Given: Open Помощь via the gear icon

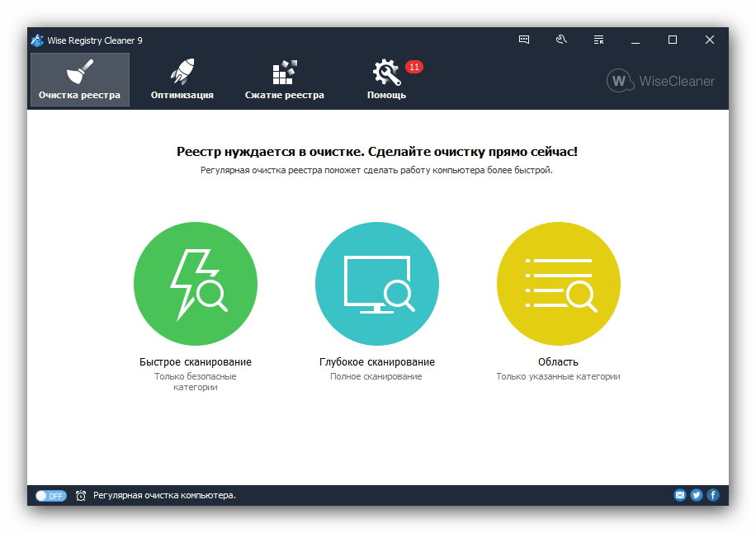Looking at the screenshot, I should pyautogui.click(x=384, y=70).
